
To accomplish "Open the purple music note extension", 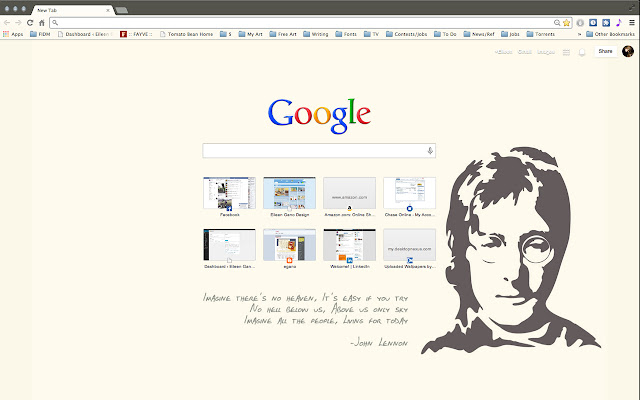I will (x=619, y=23).
